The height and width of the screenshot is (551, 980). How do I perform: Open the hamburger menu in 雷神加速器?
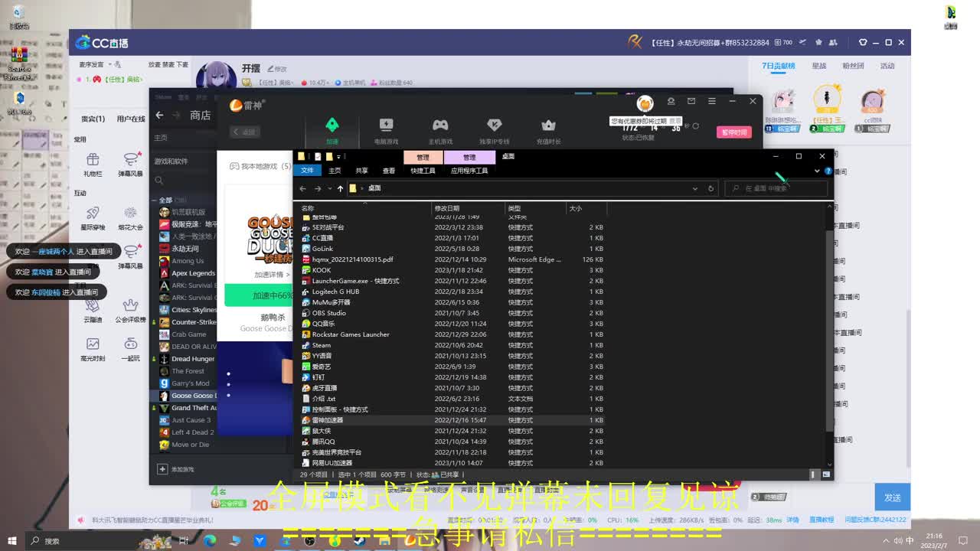click(711, 100)
